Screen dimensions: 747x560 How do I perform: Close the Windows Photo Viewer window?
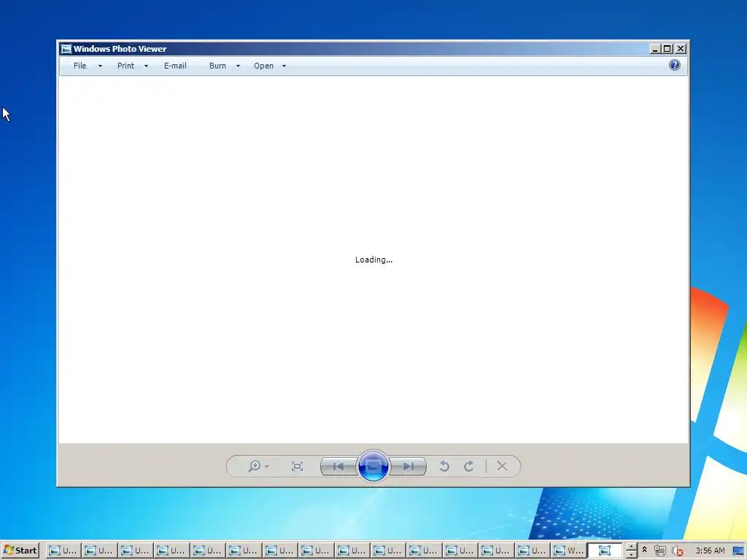(681, 49)
